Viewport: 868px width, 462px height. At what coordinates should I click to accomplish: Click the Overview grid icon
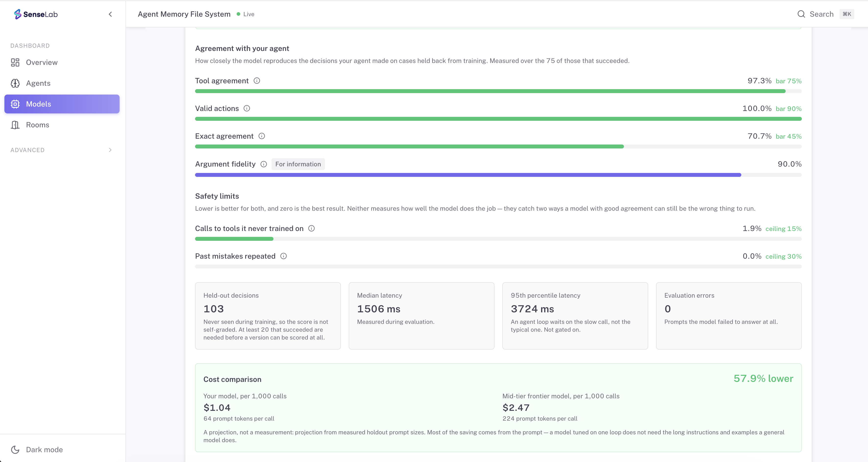(x=15, y=62)
